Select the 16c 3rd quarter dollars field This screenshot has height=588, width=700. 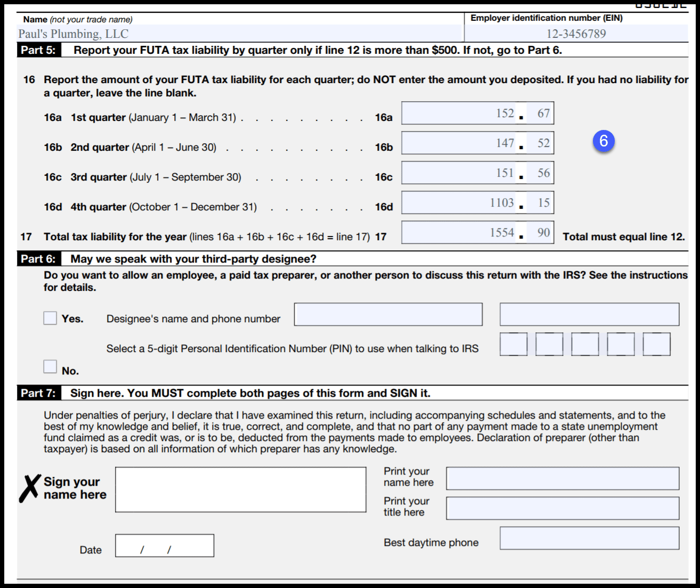coord(459,173)
